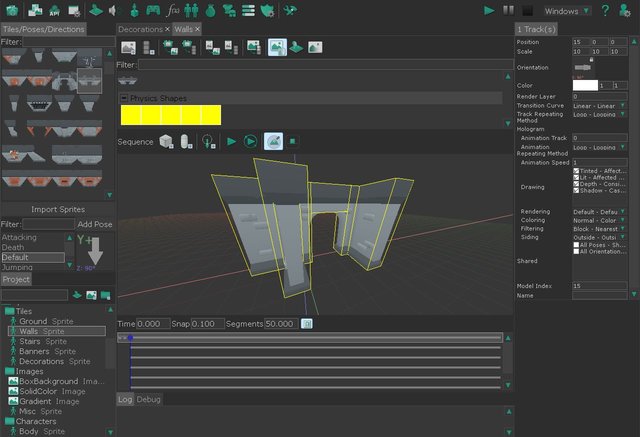Click the API icon in top toolbar
The image size is (640, 437).
click(54, 11)
